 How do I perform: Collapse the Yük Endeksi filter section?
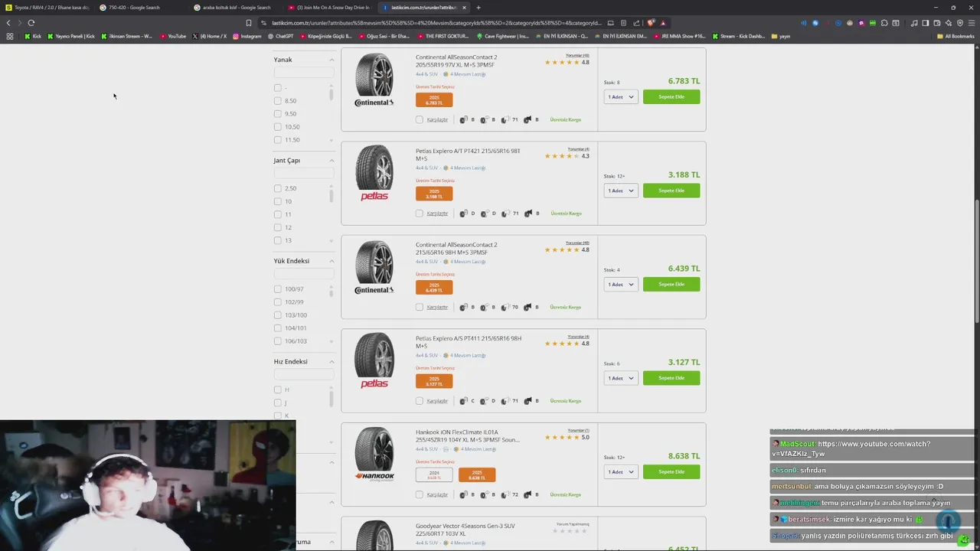pos(332,261)
